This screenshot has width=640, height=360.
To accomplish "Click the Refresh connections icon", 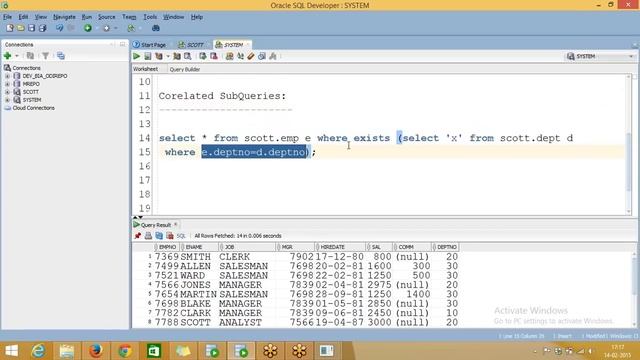I will tap(30, 56).
